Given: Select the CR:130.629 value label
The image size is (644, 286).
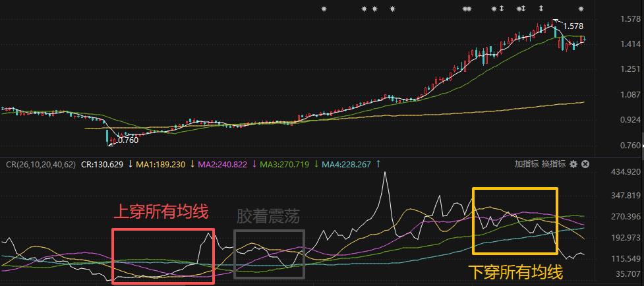Looking at the screenshot, I should pyautogui.click(x=102, y=164).
